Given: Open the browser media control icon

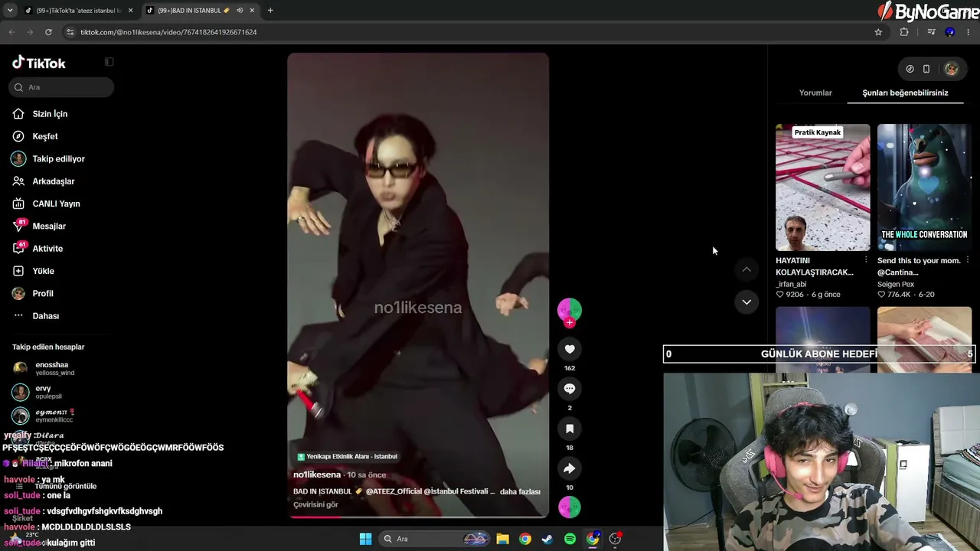Looking at the screenshot, I should point(931,32).
